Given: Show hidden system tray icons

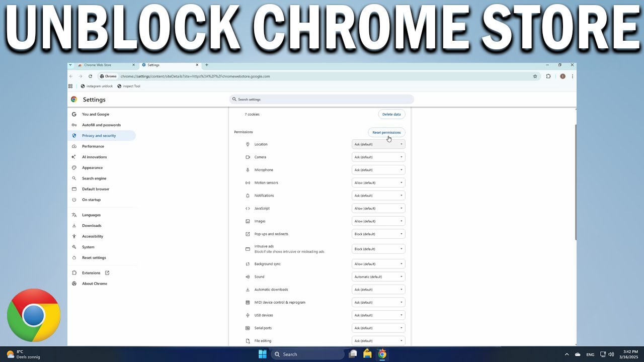Looking at the screenshot, I should (x=567, y=354).
